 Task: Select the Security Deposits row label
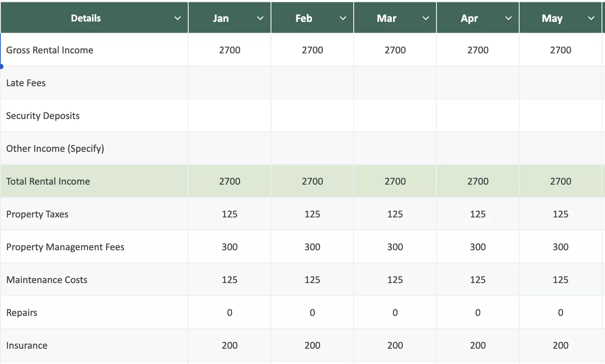coord(42,115)
